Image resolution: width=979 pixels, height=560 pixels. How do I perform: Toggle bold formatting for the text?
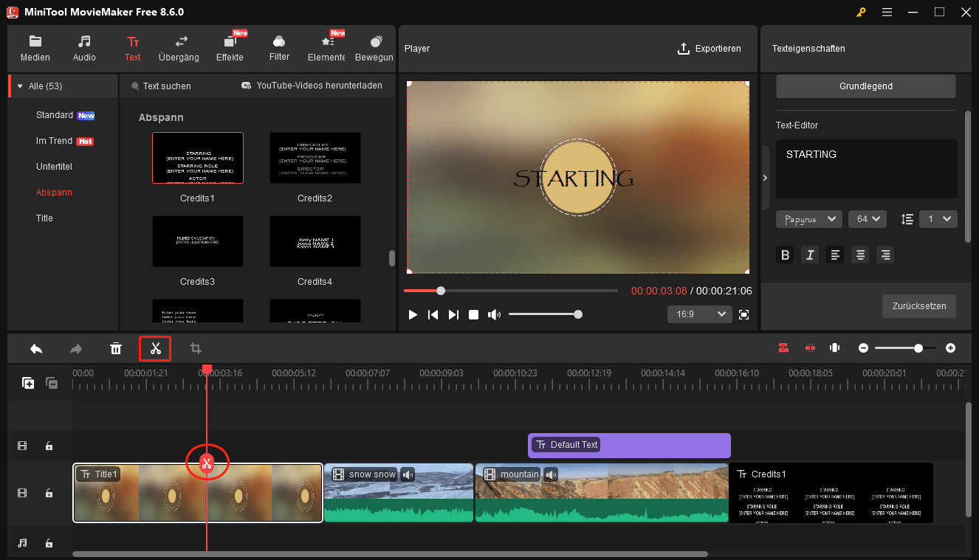[785, 255]
